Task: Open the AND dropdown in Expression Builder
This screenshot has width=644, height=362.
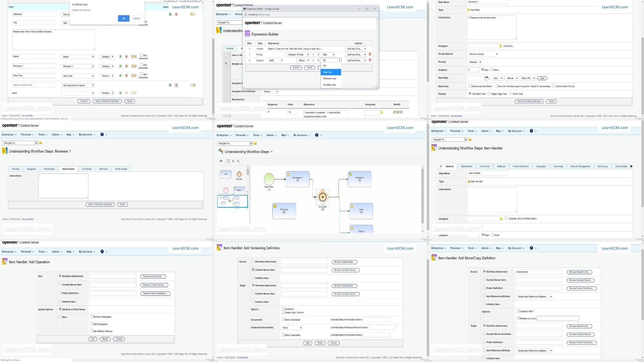Action: pyautogui.click(x=275, y=61)
